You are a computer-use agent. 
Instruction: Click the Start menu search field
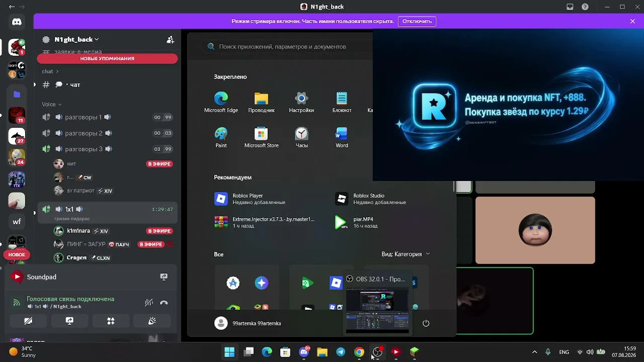pyautogui.click(x=287, y=46)
